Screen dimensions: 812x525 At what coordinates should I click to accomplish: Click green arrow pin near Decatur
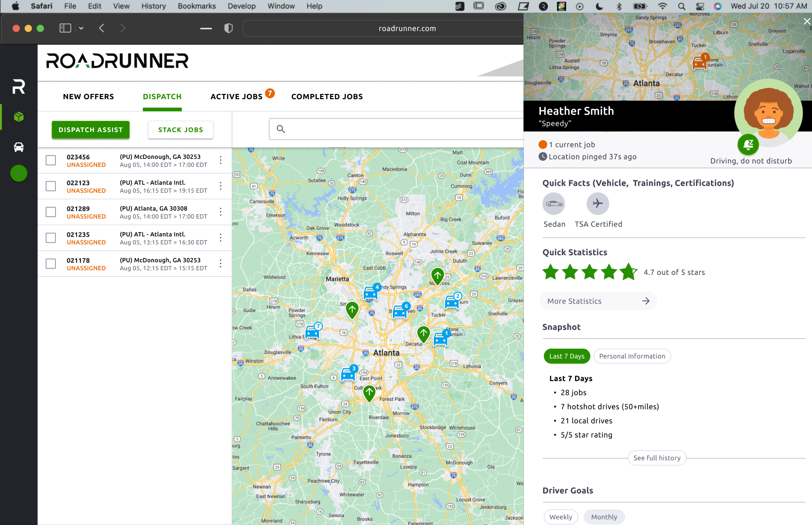[x=423, y=334]
